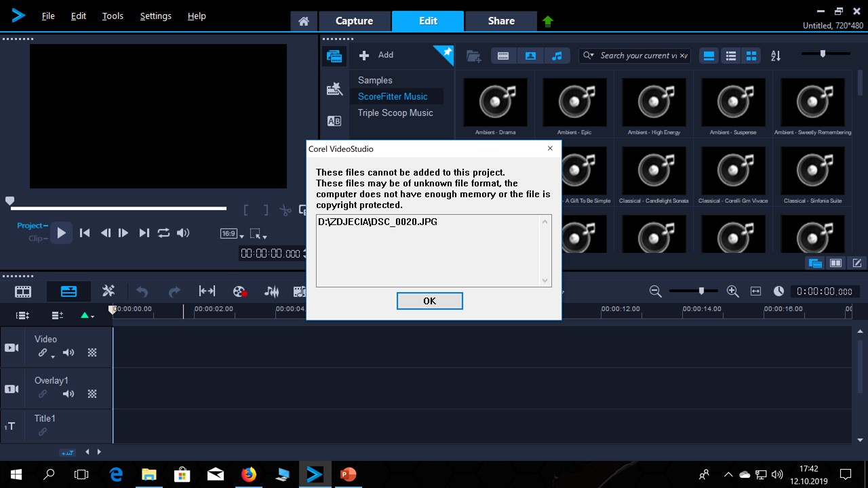Open the Instant Project templates icon

pos(334,89)
